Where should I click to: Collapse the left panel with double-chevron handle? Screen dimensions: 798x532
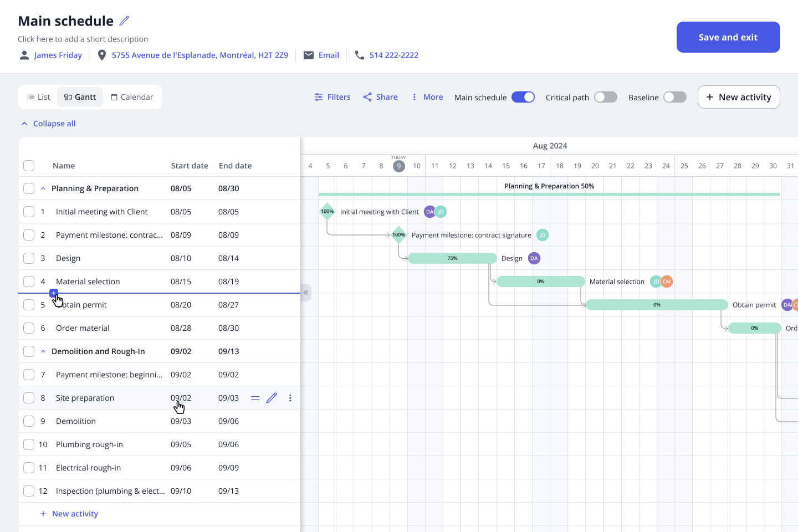tap(305, 293)
